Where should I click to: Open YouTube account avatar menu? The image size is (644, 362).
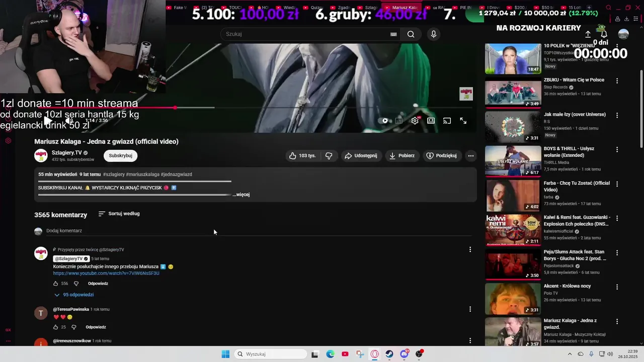pos(623,34)
